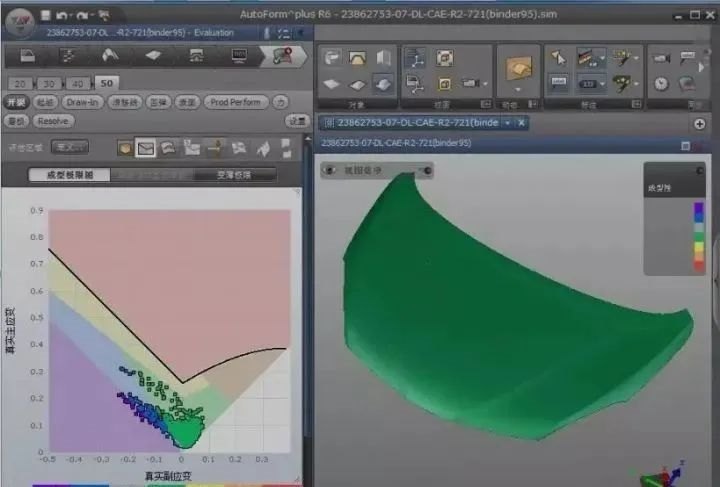Open the evaluation region dropdown box
Viewport: 720px width, 487px height.
tap(70, 148)
